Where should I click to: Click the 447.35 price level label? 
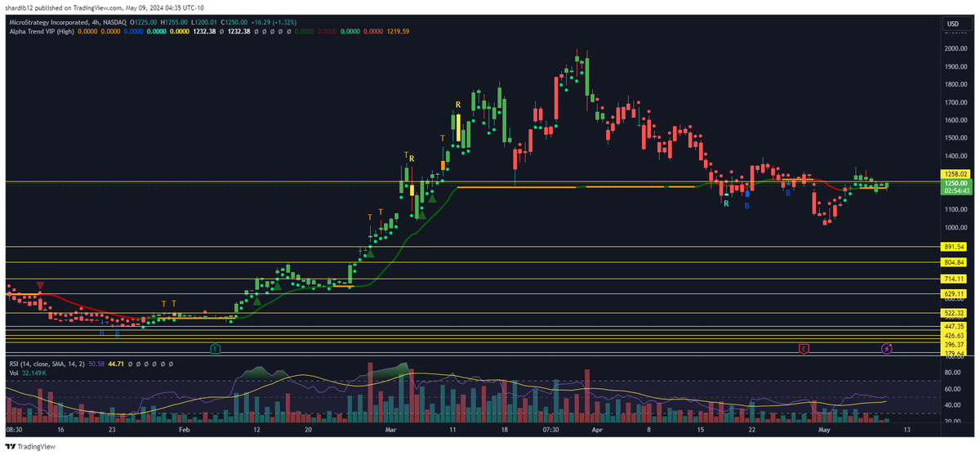[x=954, y=326]
